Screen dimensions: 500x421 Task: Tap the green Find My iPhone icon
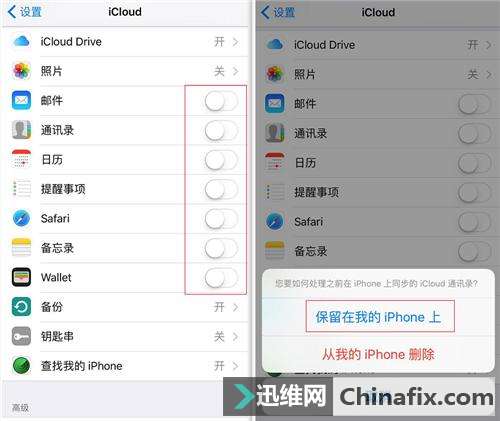pyautogui.click(x=22, y=366)
